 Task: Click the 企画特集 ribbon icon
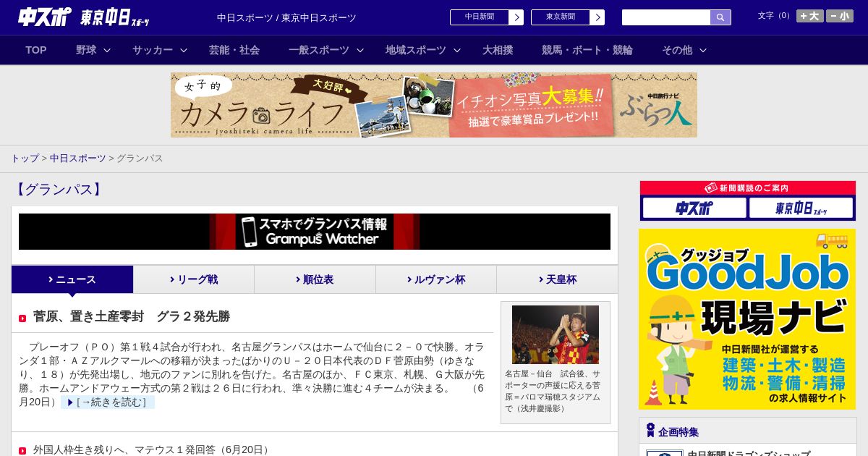(650, 431)
